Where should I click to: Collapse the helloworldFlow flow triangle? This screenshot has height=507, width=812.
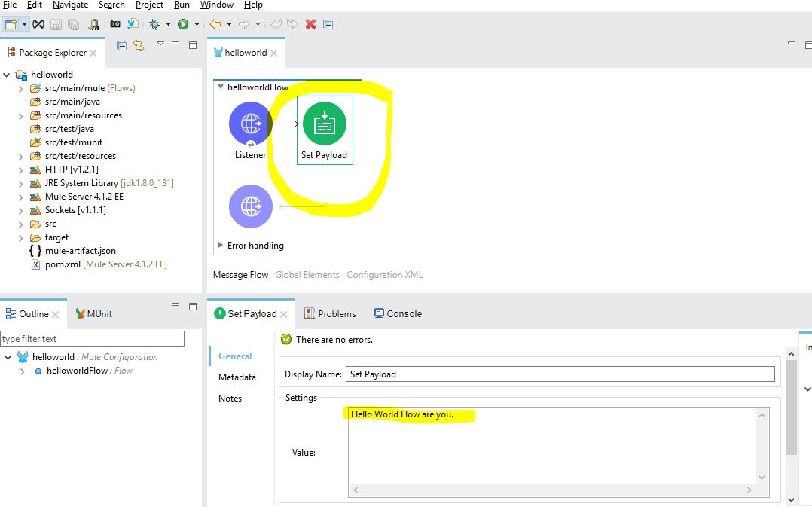click(221, 87)
